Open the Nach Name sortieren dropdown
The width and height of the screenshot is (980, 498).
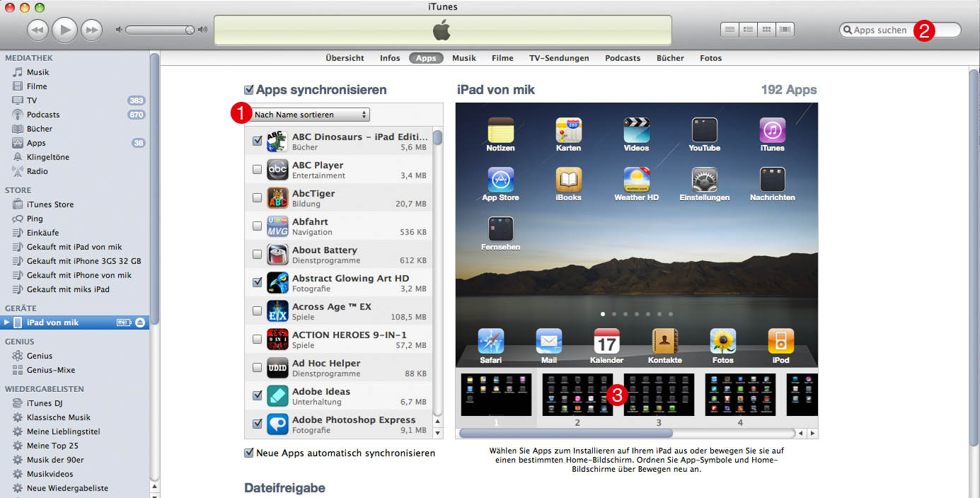tap(310, 115)
